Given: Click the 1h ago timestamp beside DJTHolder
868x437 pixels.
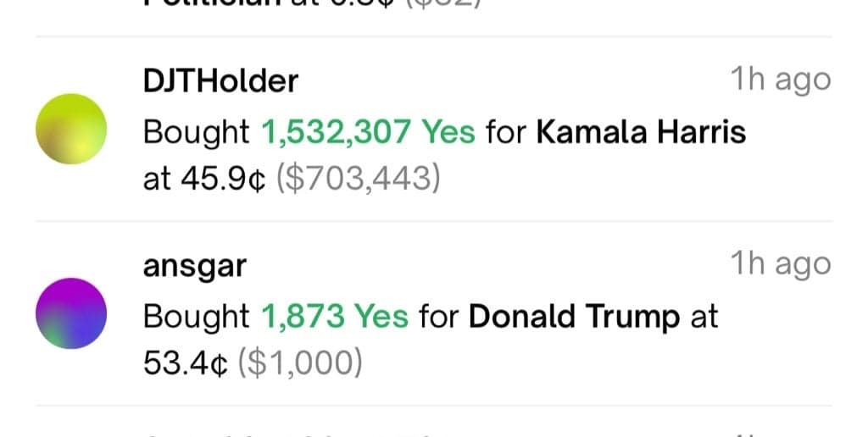Looking at the screenshot, I should click(780, 80).
